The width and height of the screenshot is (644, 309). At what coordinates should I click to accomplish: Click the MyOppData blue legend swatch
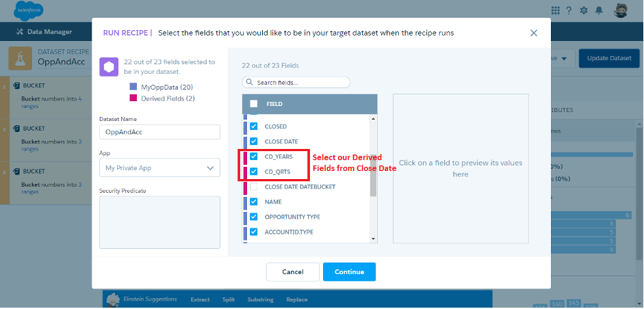[133, 87]
